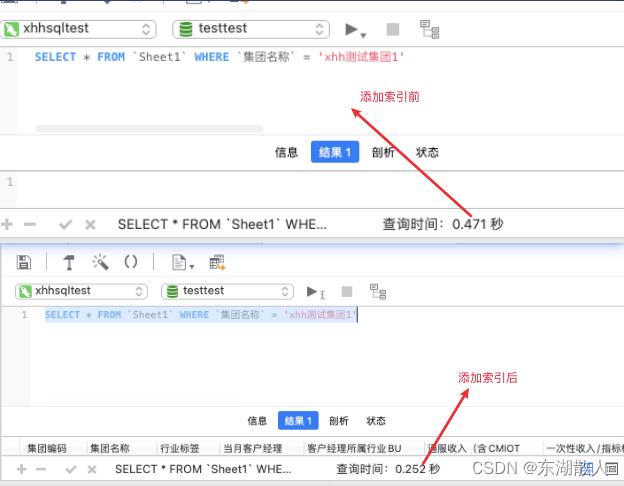Add a record in the upper window's status bar
Viewport: 624px width, 486px height.
point(7,224)
